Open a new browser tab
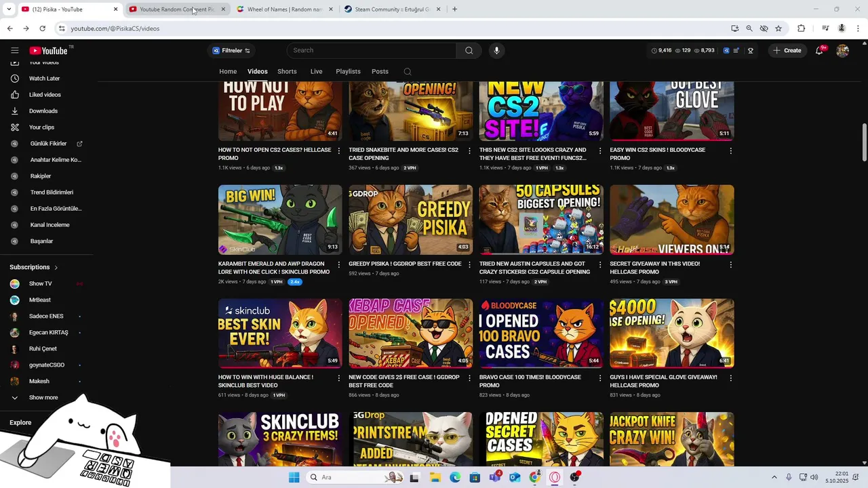Image resolution: width=868 pixels, height=488 pixels. (454, 9)
